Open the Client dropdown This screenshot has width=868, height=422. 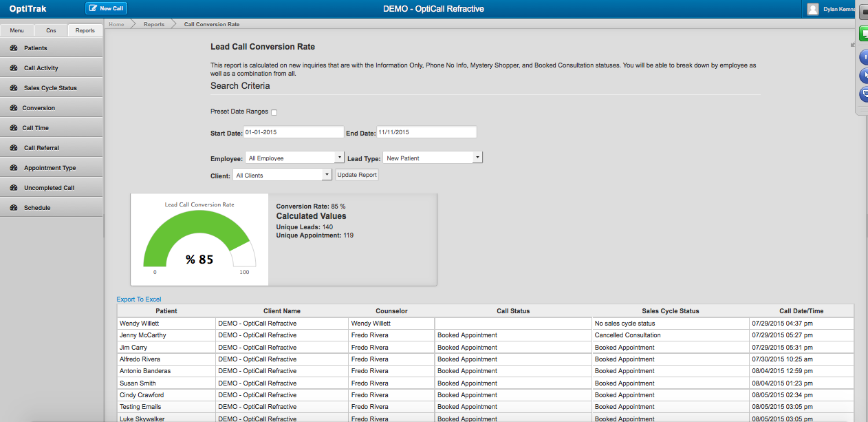283,175
